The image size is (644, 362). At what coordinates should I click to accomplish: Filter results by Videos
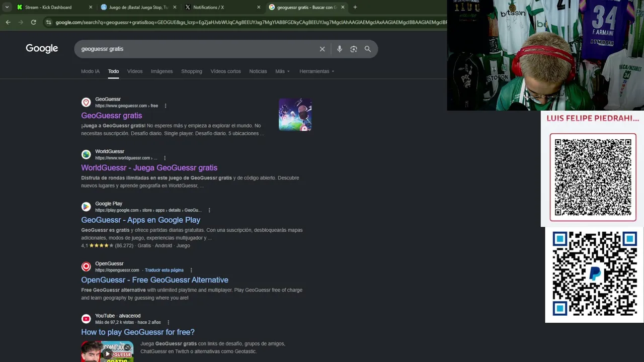coord(135,71)
